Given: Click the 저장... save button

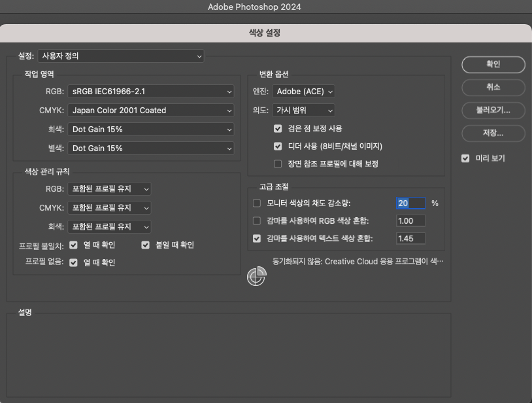Looking at the screenshot, I should pyautogui.click(x=493, y=133).
